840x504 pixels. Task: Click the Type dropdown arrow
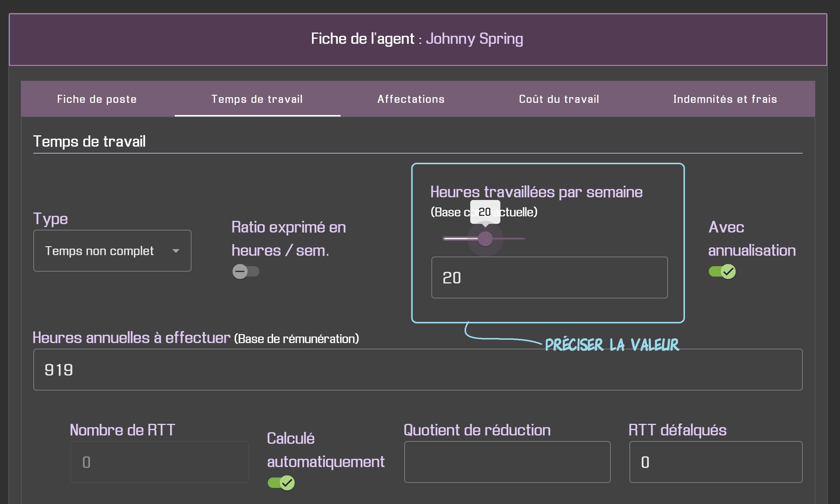(176, 251)
